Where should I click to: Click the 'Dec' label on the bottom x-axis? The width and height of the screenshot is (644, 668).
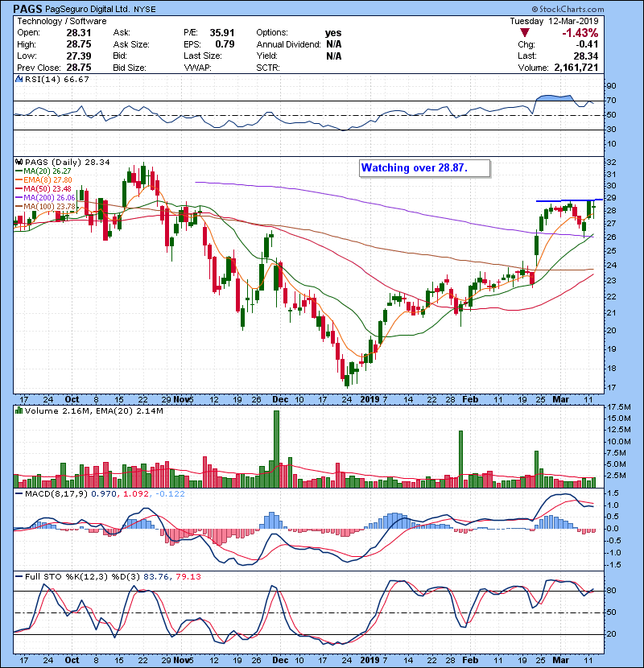[280, 660]
